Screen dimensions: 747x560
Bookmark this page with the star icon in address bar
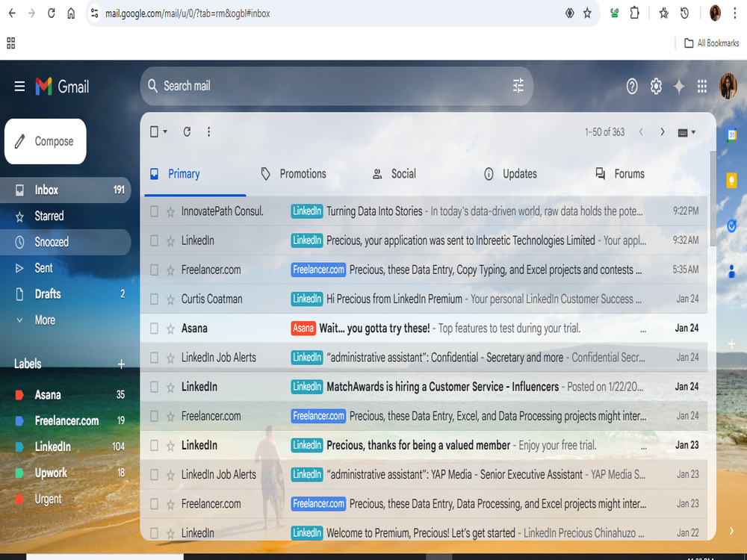(x=587, y=13)
